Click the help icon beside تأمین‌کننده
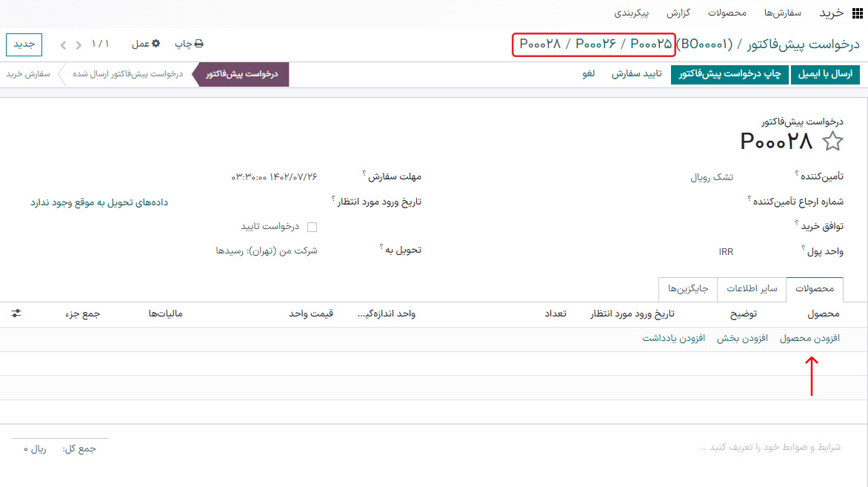 (x=797, y=173)
